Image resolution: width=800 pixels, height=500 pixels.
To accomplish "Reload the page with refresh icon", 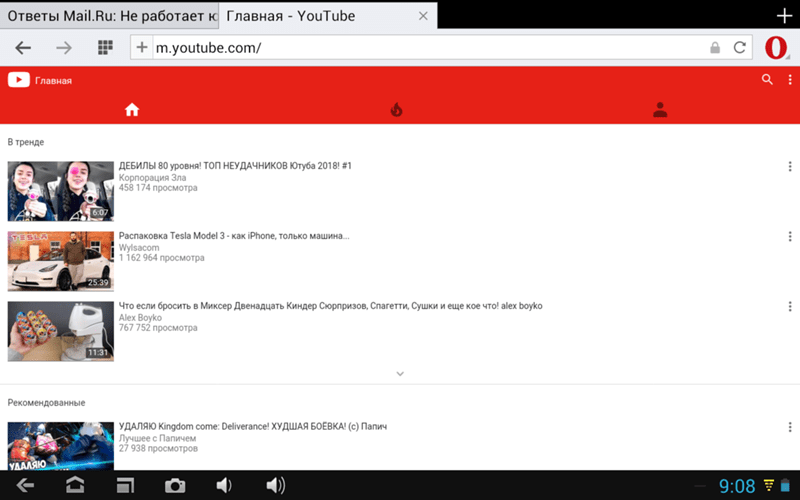I will pyautogui.click(x=740, y=47).
